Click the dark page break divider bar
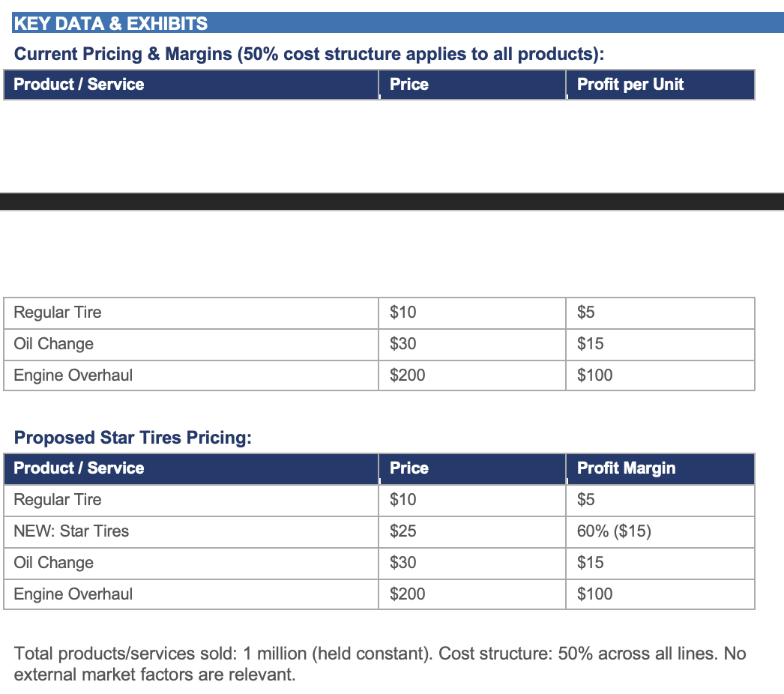 click(x=392, y=202)
